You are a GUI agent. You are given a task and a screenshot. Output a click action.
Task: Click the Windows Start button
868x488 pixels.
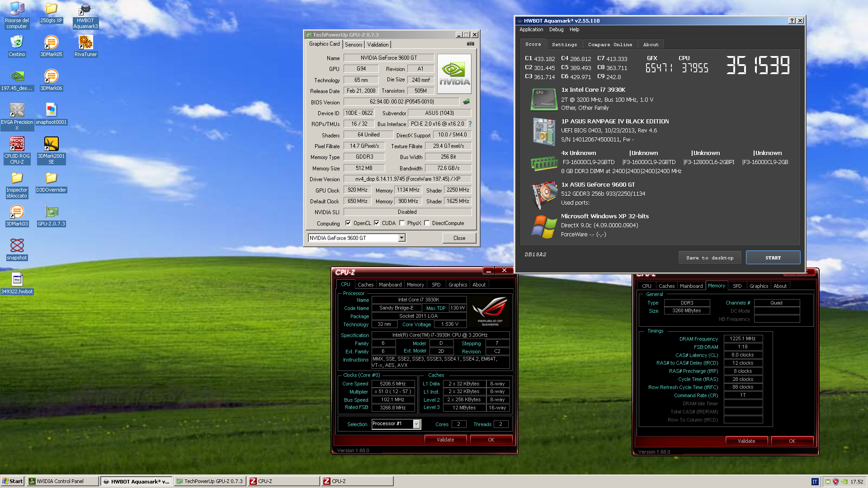[12, 481]
